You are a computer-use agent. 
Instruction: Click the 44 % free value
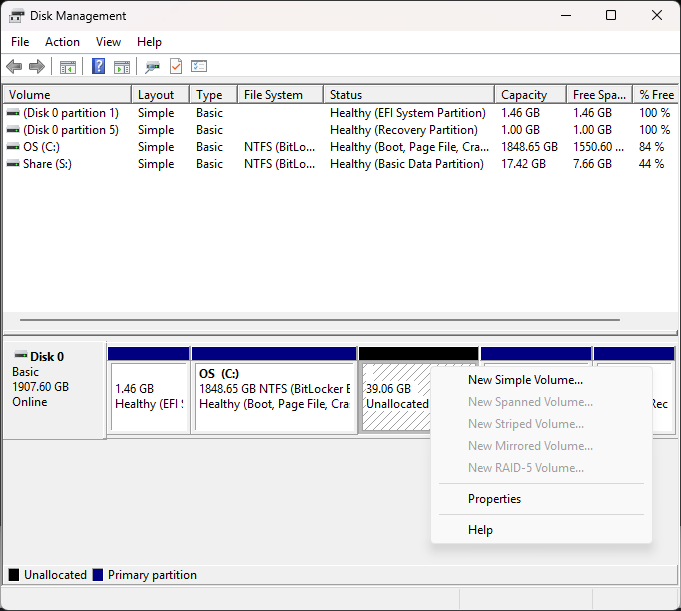651,164
